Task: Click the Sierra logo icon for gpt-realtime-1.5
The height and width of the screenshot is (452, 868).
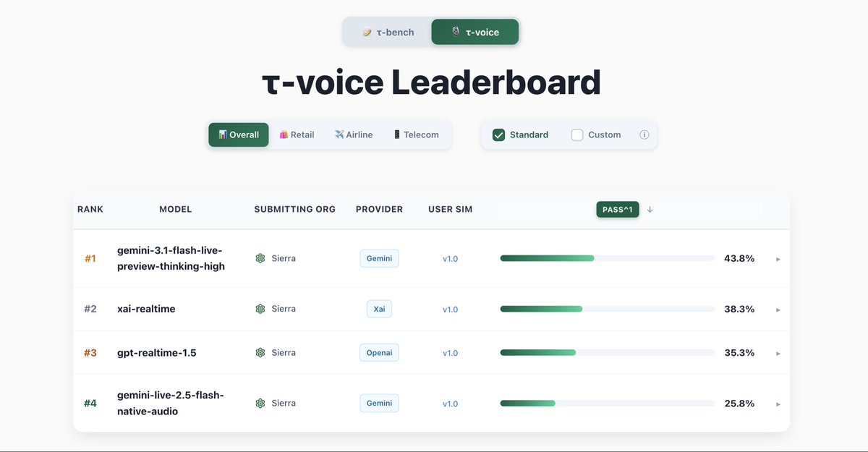Action: coord(260,353)
